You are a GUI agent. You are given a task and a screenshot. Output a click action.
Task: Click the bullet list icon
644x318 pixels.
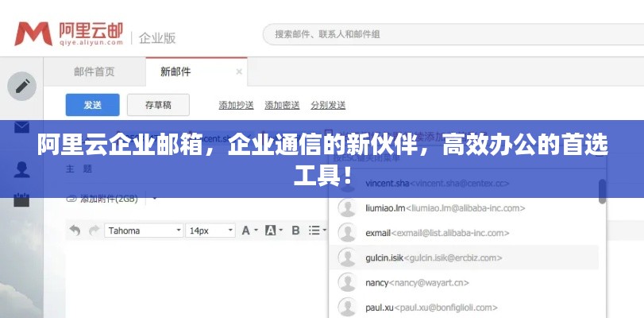[x=314, y=231]
